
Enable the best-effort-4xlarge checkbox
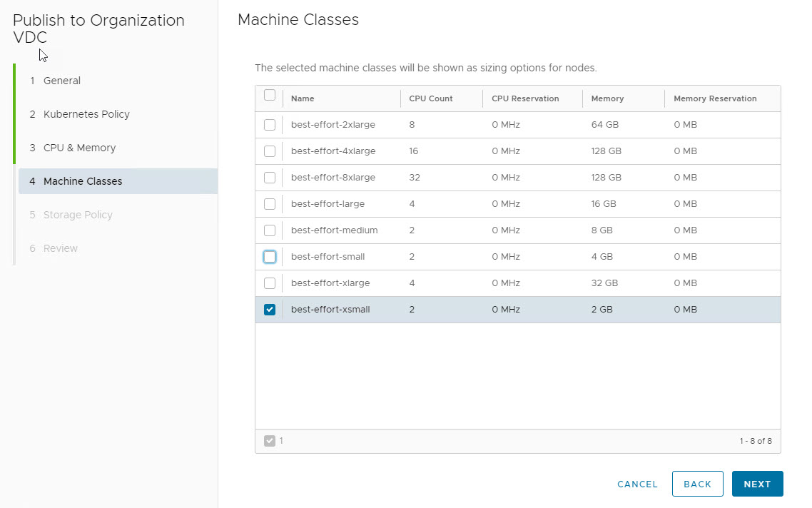point(269,151)
